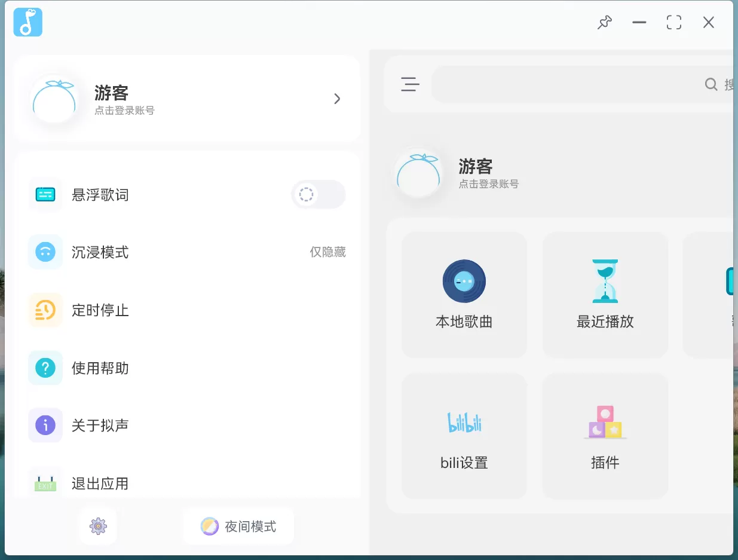Change the 沉浸模式 option showing 仅隐藏

click(x=327, y=252)
